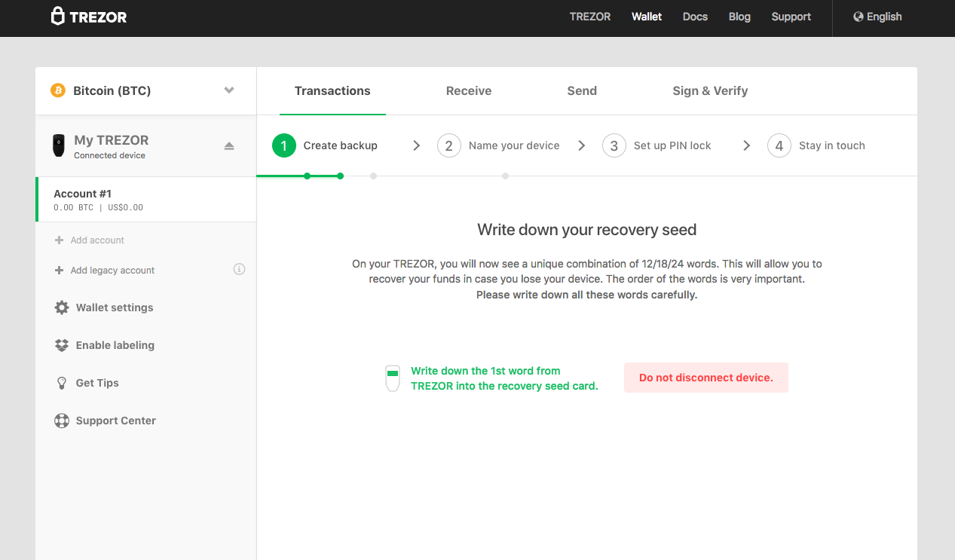Click the 0.00 BTC balance text
955x560 pixels.
[x=74, y=207]
